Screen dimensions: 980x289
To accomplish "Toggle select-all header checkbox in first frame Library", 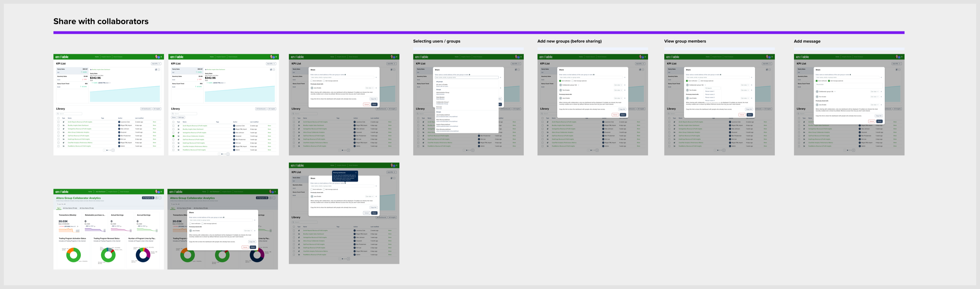I will [58, 118].
